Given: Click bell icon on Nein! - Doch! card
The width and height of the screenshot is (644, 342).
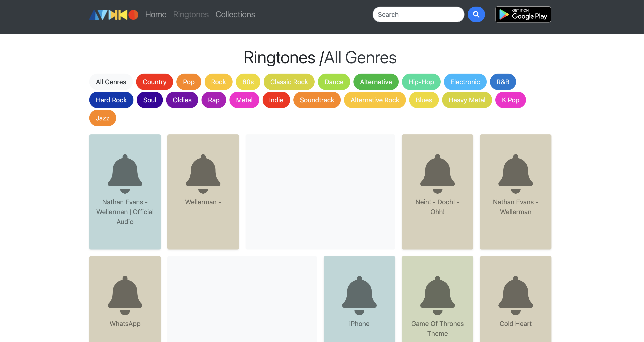Looking at the screenshot, I should (x=437, y=173).
